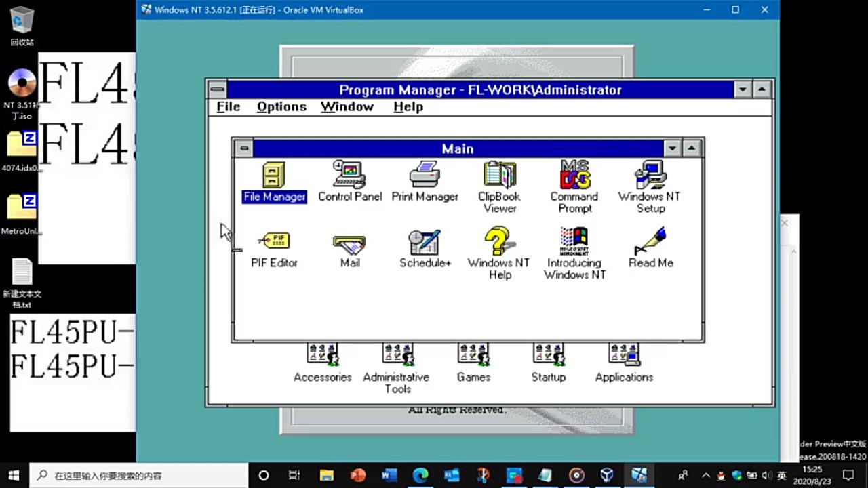Show hidden system tray icons
The width and height of the screenshot is (868, 488).
tap(705, 475)
